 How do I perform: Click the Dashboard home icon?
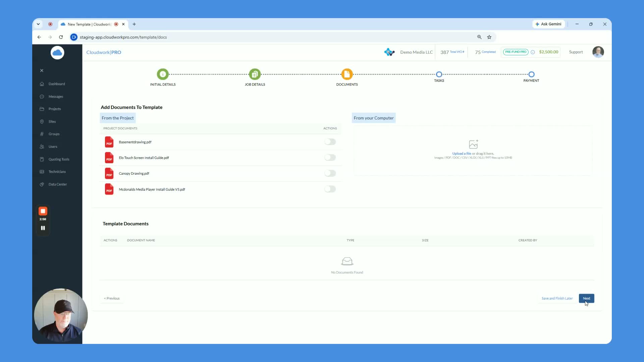pyautogui.click(x=42, y=84)
